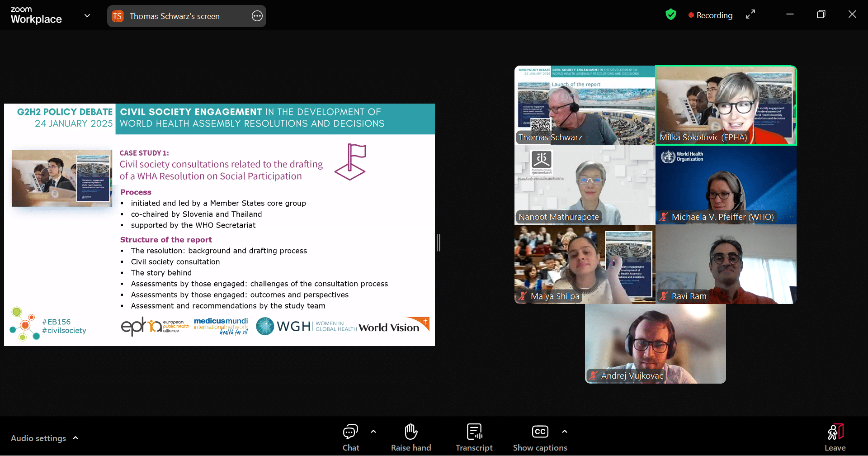Image resolution: width=868 pixels, height=456 pixels.
Task: Click Michaela V. Pfeiffer's muted mic icon
Action: click(663, 217)
